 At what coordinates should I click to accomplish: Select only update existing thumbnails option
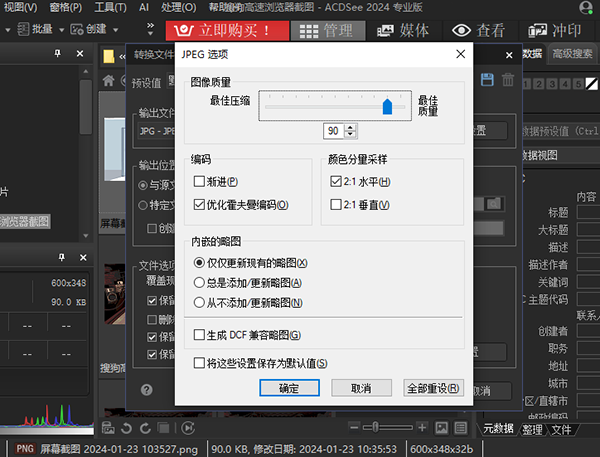pyautogui.click(x=199, y=263)
